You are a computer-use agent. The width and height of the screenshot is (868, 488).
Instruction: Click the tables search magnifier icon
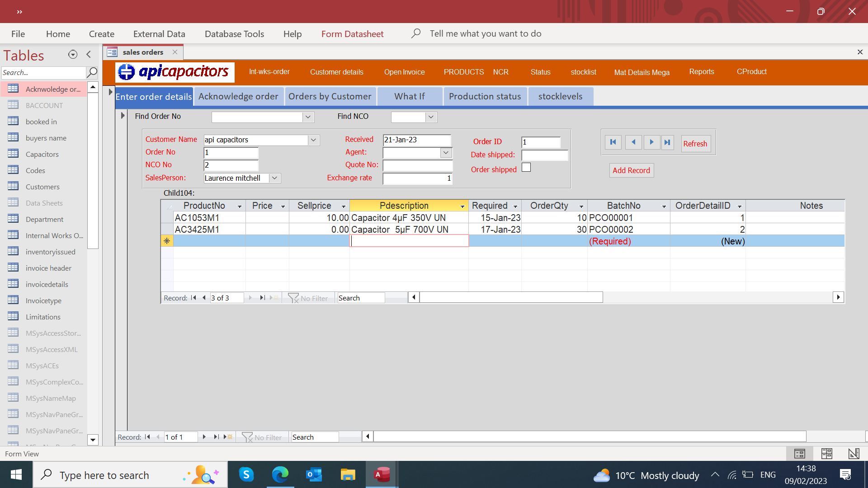click(x=92, y=72)
